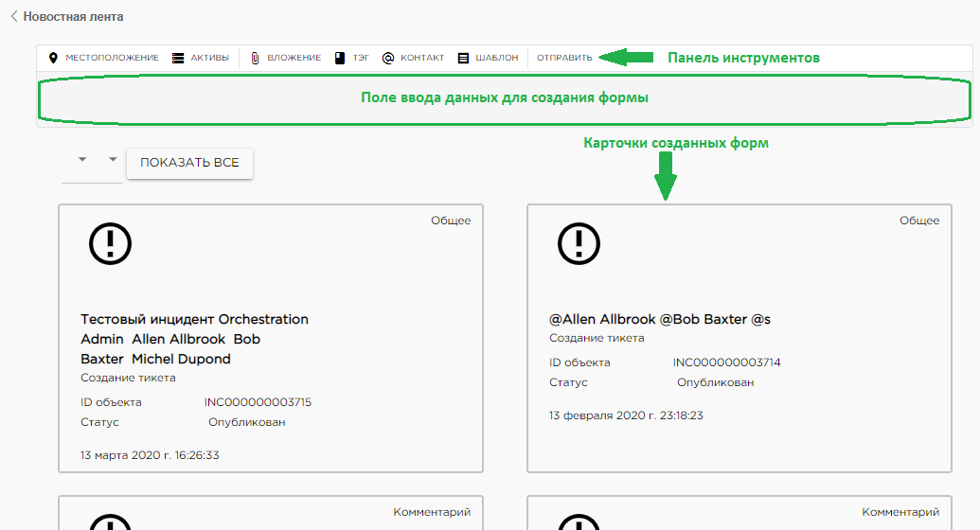The height and width of the screenshot is (530, 980).
Task: Click Комментарий label on bottom-left card
Action: [x=432, y=513]
